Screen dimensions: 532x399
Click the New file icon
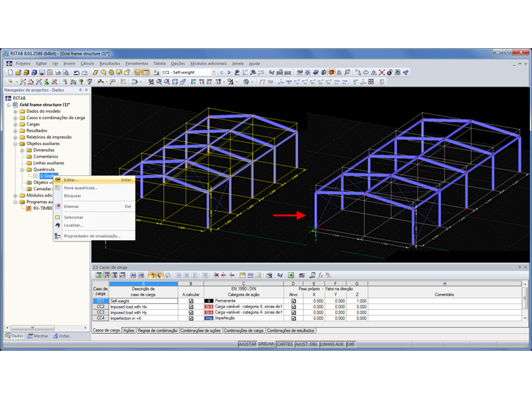click(10, 72)
